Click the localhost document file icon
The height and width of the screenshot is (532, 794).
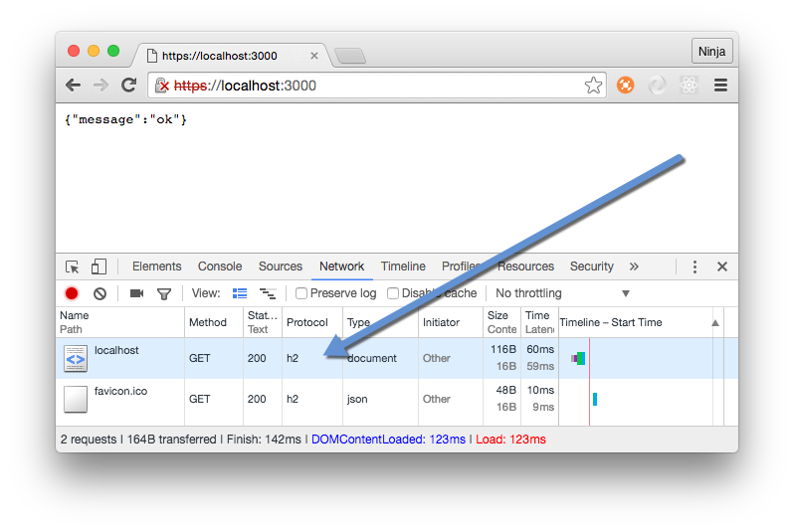pos(76,358)
